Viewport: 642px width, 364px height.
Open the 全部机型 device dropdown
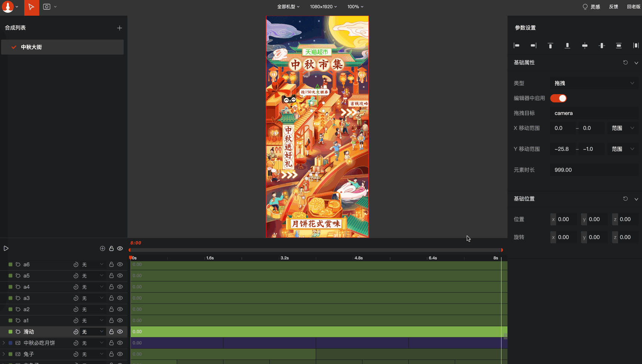(x=288, y=7)
